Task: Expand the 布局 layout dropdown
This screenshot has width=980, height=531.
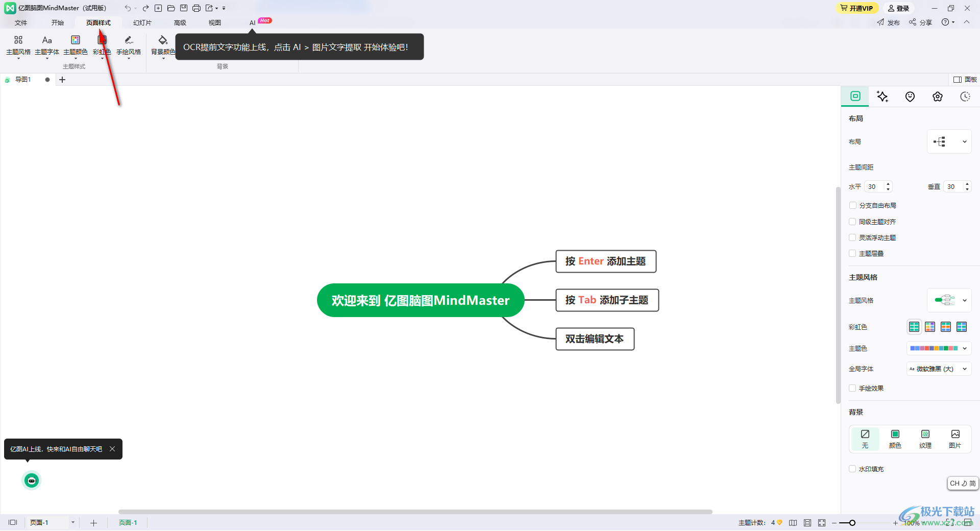Action: (949, 141)
